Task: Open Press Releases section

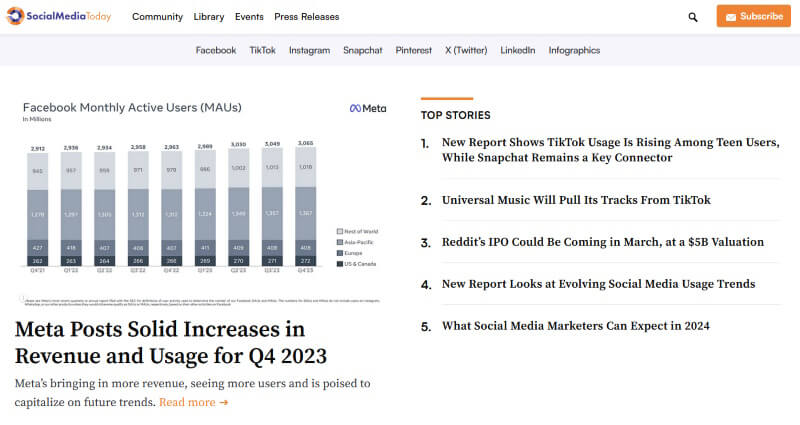Action: [x=307, y=17]
